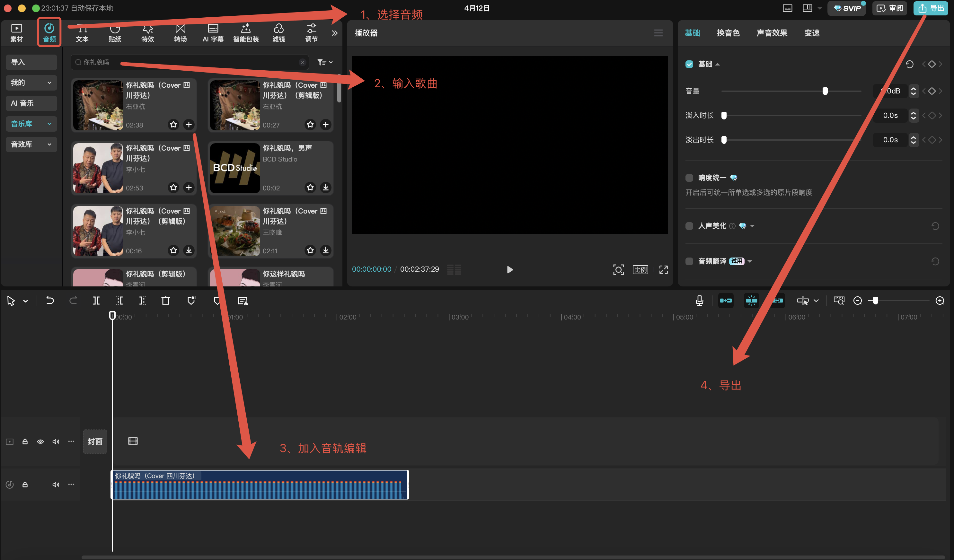954x560 pixels.
Task: Enable the 人声美化 checkbox
Action: pyautogui.click(x=689, y=226)
